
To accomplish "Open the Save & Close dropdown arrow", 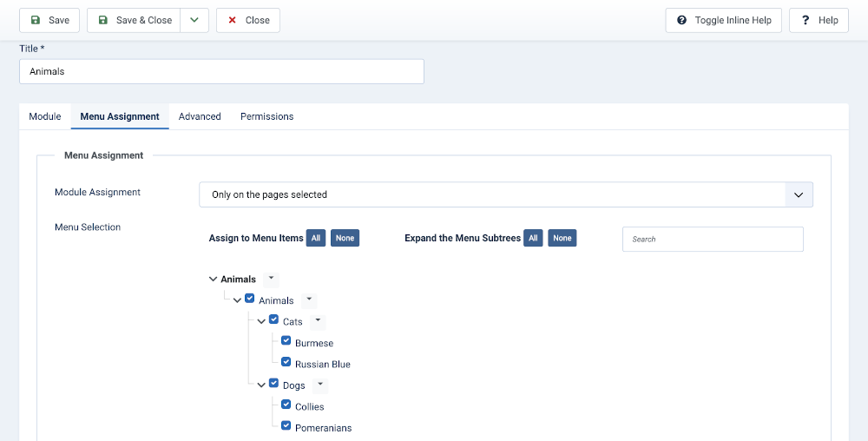I will [194, 20].
